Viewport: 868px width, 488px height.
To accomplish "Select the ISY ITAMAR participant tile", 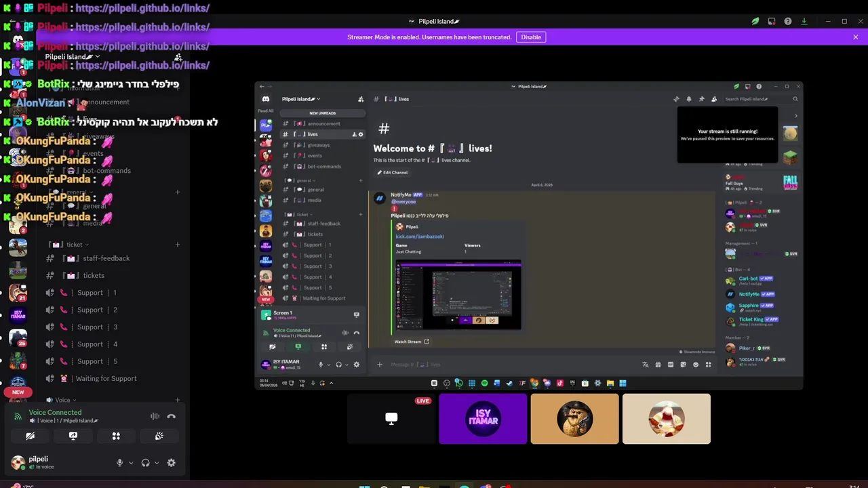I will click(x=483, y=419).
